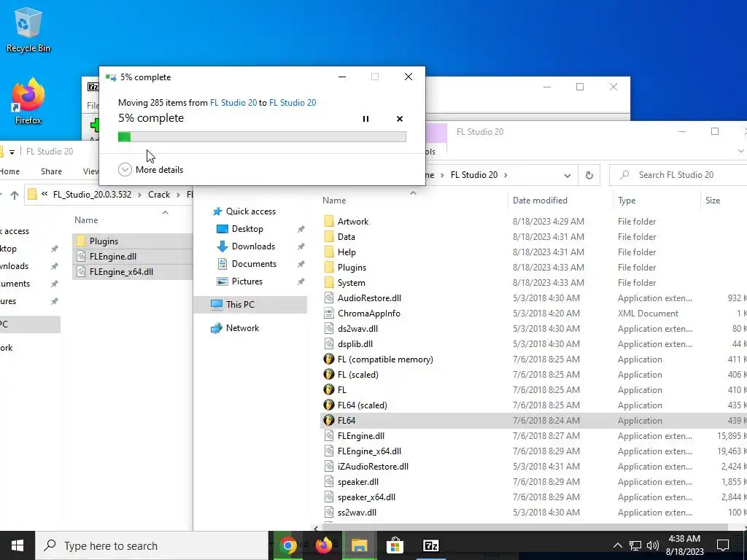Expand More details in the move dialog
The image size is (747, 560).
[x=150, y=169]
